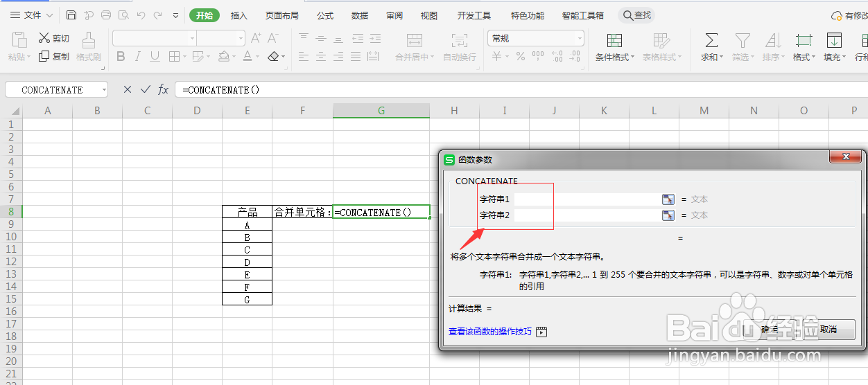Click the Cut (剪切) scissors icon
Image resolution: width=868 pixels, height=385 pixels.
[44, 38]
